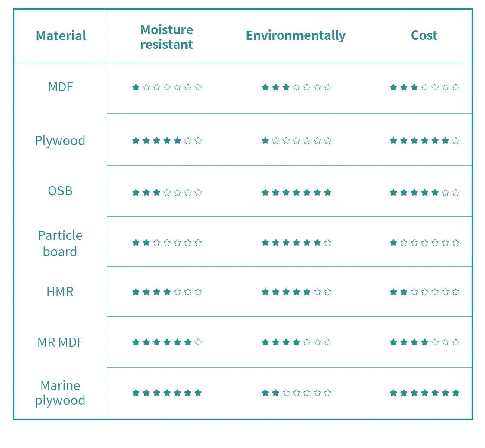The image size is (485, 448).
Task: Click the last star in Marine plywood's Moisture rating
Action: pyautogui.click(x=198, y=393)
